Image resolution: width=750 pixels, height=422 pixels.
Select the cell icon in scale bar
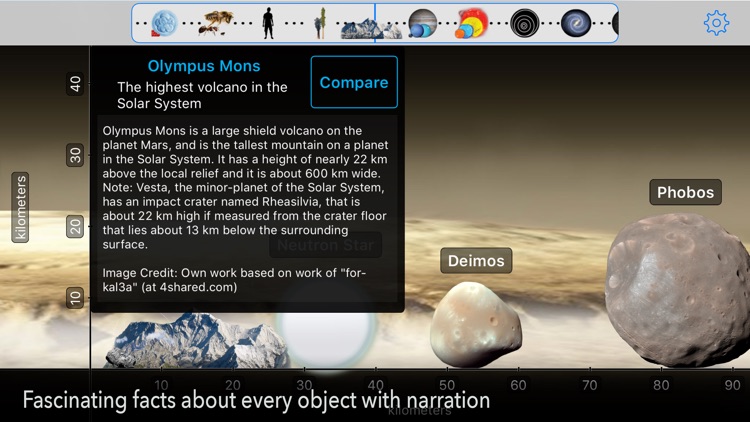coord(164,23)
